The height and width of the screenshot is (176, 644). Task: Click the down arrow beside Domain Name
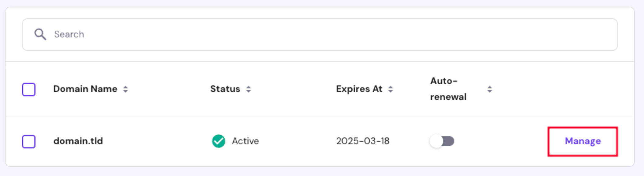125,91
